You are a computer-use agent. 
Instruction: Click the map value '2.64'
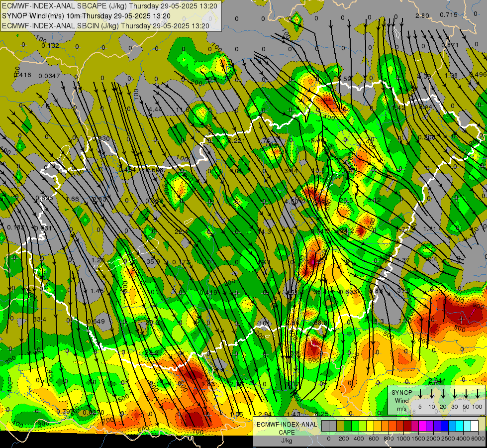click(x=435, y=380)
